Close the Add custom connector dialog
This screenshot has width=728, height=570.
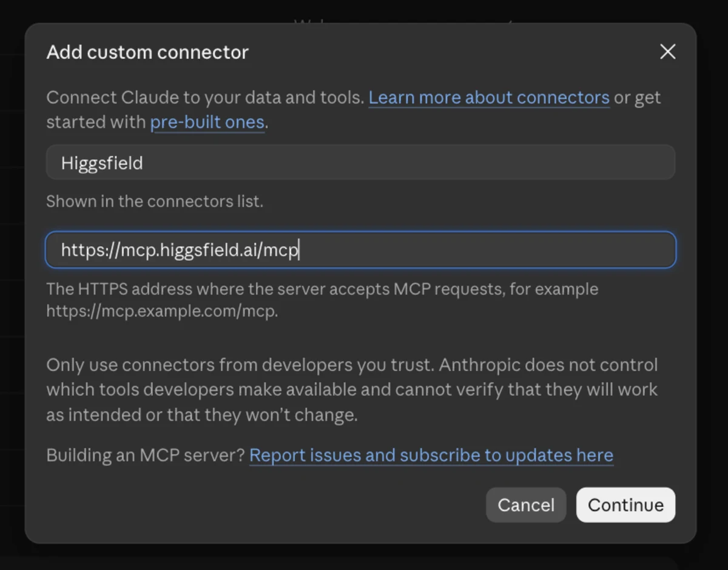(667, 52)
